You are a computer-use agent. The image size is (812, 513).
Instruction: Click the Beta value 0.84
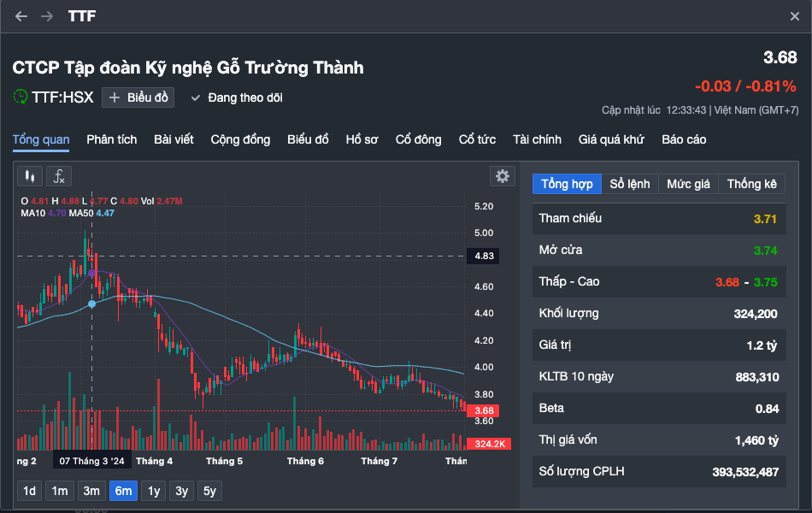point(767,409)
